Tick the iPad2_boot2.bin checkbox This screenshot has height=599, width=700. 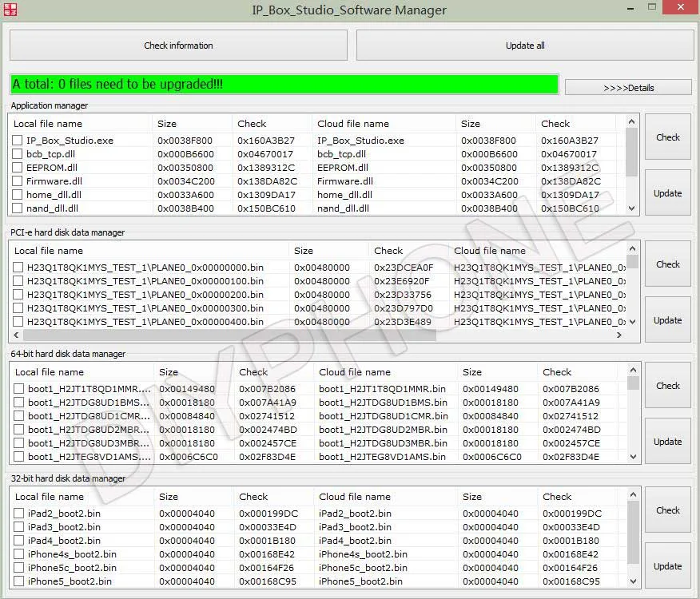pyautogui.click(x=18, y=514)
